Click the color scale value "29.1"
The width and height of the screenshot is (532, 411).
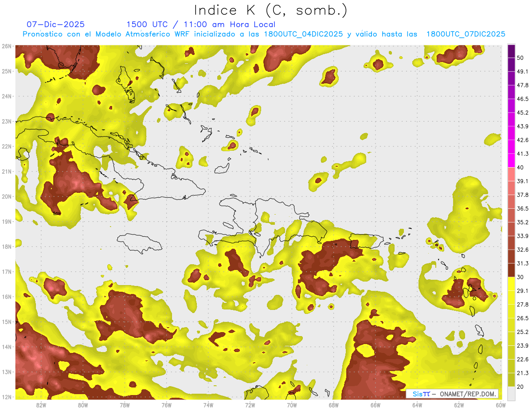click(x=522, y=290)
